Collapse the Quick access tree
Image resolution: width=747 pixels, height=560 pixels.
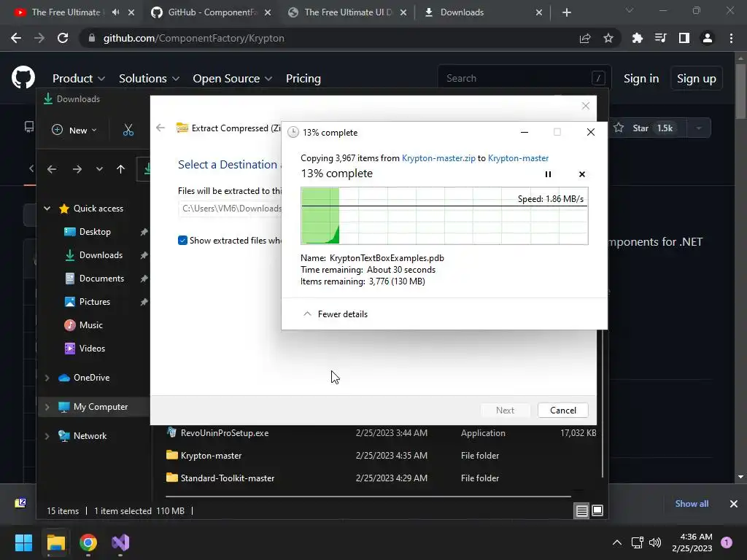(47, 208)
